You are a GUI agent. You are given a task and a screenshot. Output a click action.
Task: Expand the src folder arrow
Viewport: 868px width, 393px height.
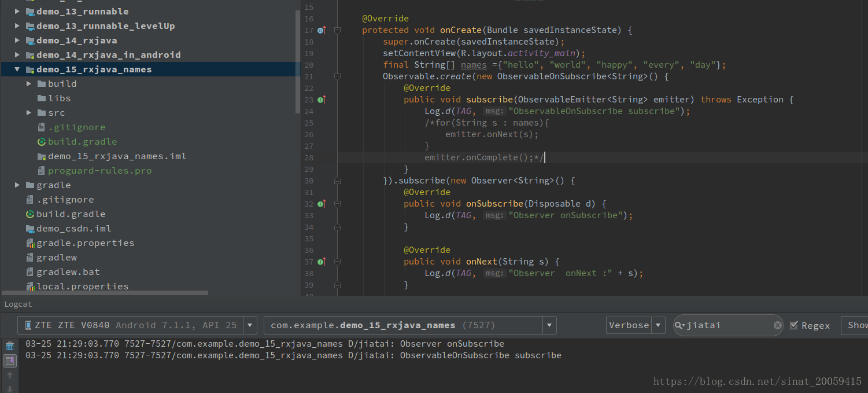click(x=29, y=113)
